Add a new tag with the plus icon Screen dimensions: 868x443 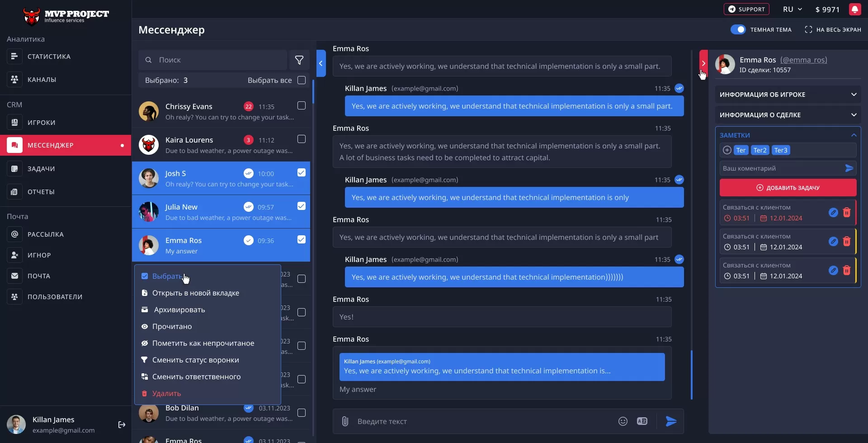click(x=727, y=150)
